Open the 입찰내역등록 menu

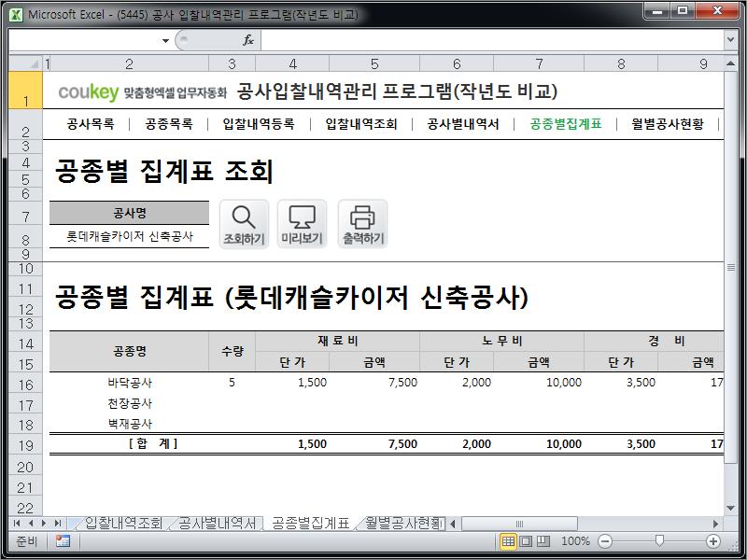click(x=259, y=124)
